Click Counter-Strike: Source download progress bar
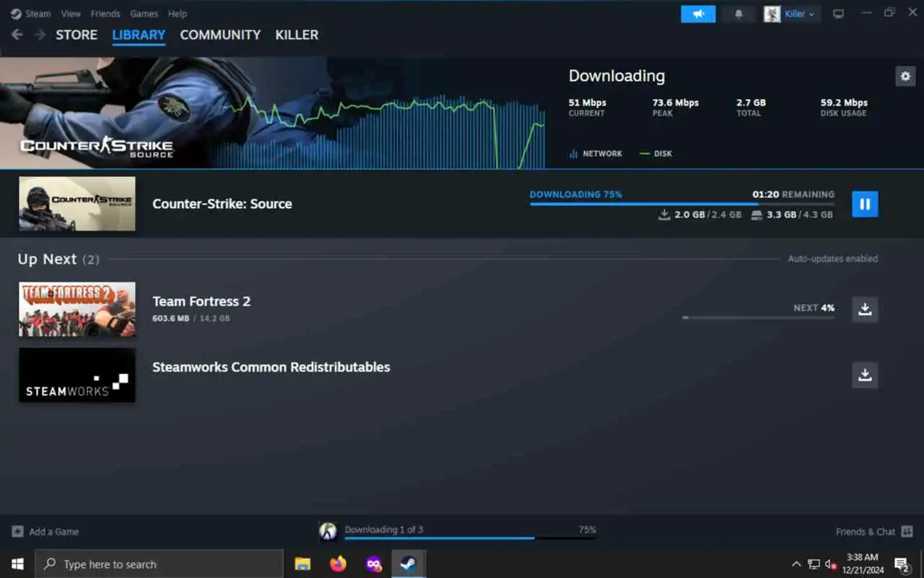This screenshot has width=924, height=578. [x=682, y=204]
